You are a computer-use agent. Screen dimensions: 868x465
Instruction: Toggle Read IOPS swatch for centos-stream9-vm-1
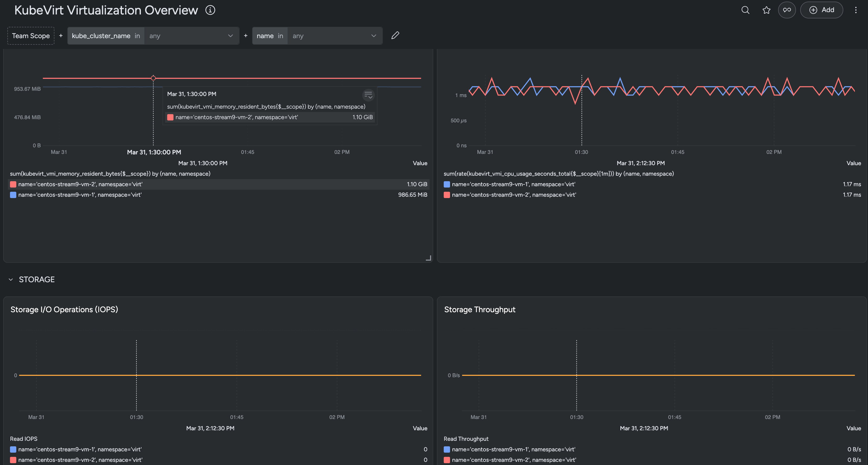(13, 449)
